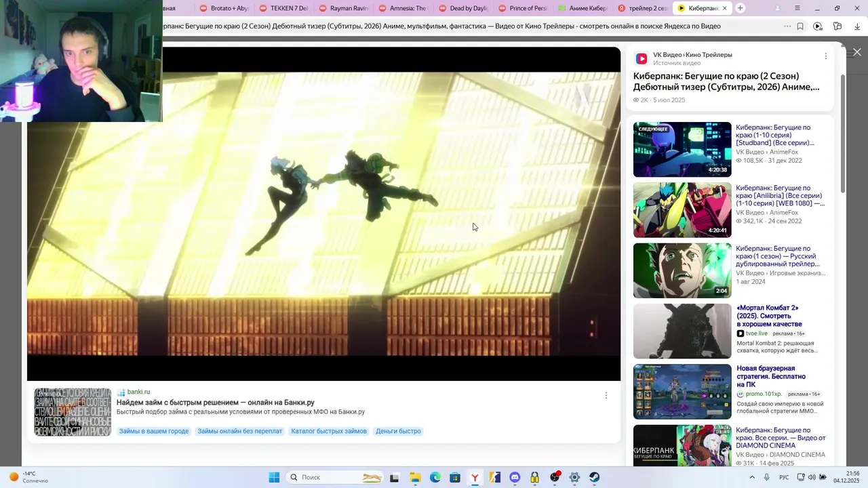
Task: Open the Windows Start menu
Action: [x=274, y=477]
